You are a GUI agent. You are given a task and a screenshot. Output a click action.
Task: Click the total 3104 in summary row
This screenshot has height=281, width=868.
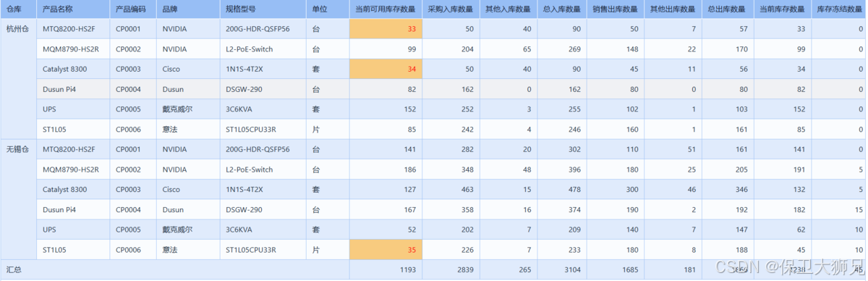[x=561, y=269]
